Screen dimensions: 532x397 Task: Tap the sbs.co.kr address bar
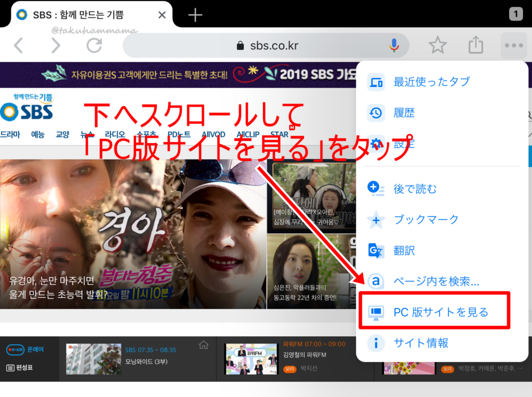point(265,46)
